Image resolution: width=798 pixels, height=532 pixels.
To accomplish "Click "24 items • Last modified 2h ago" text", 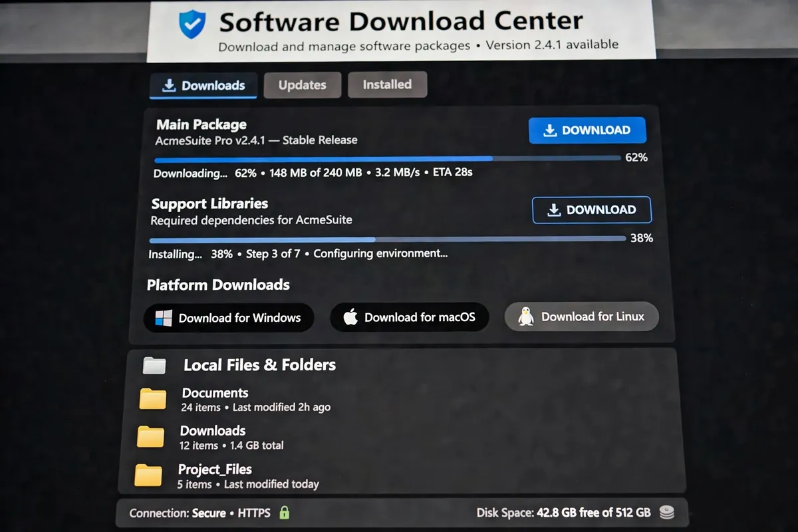I will click(255, 407).
